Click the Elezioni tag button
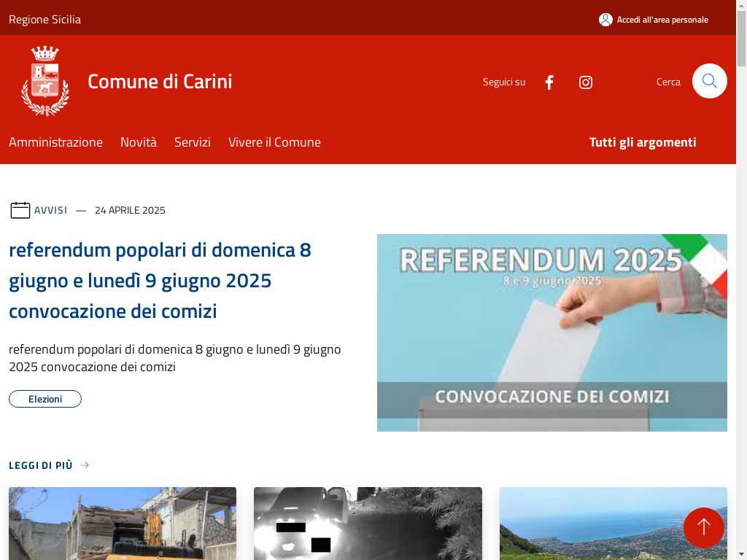The height and width of the screenshot is (560, 747). [45, 399]
